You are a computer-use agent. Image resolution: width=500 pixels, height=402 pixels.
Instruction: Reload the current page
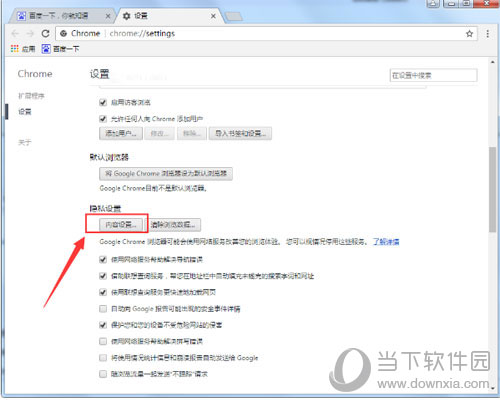pos(45,33)
